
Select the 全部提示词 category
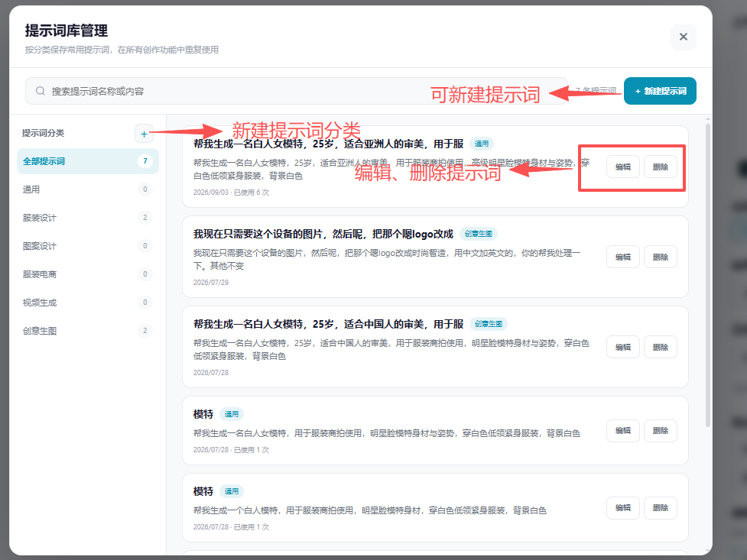click(x=88, y=161)
